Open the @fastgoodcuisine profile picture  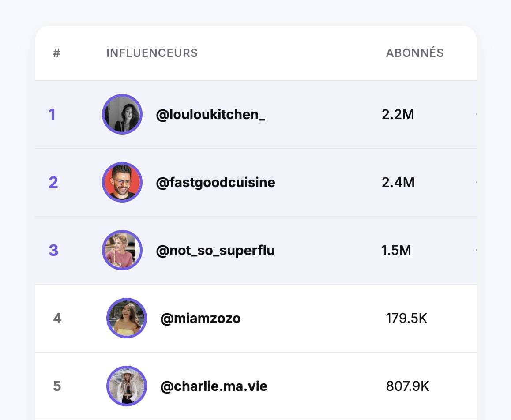(122, 182)
